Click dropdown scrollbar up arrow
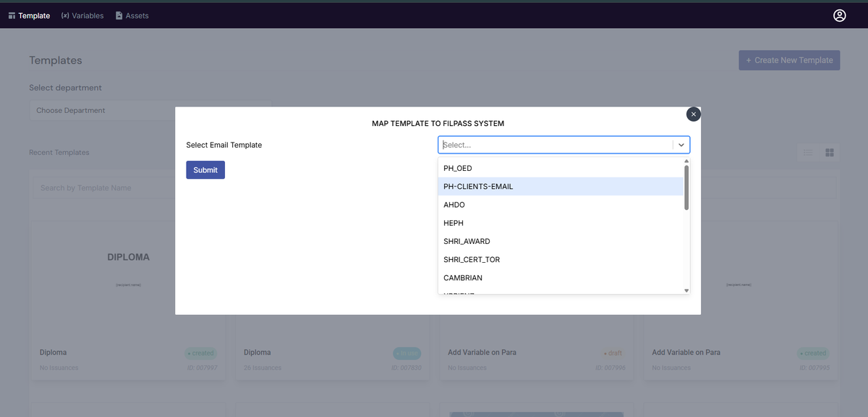 click(x=686, y=161)
